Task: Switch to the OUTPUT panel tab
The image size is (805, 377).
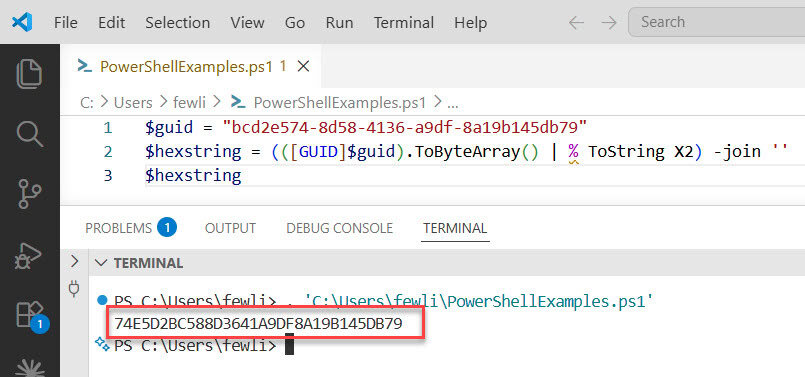Action: tap(230, 228)
